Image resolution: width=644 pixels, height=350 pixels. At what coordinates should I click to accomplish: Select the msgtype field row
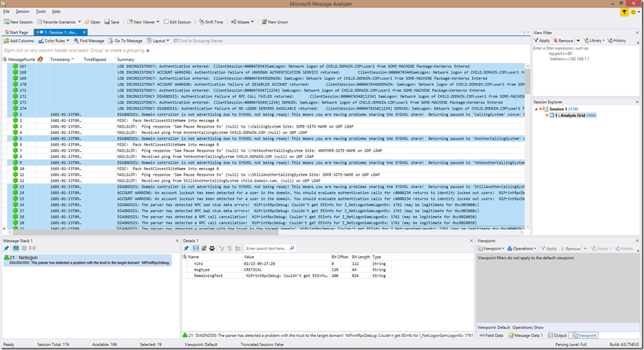(x=287, y=270)
